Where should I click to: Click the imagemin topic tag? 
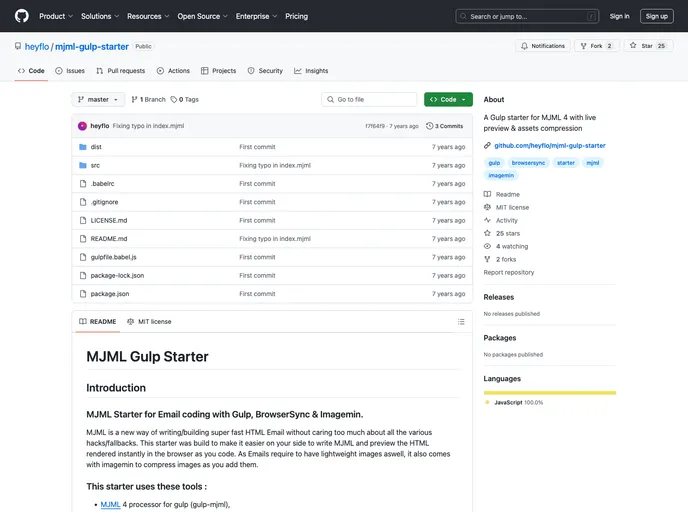point(501,175)
